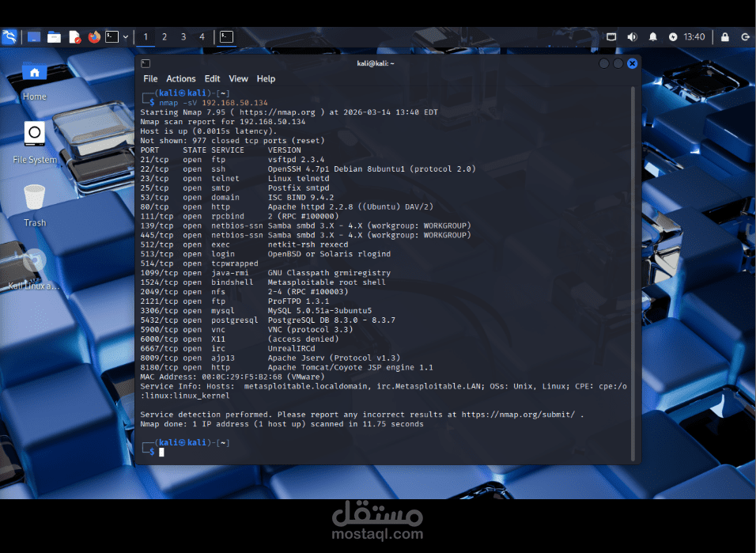Open the Edit menu
This screenshot has width=756, height=553.
tap(212, 78)
